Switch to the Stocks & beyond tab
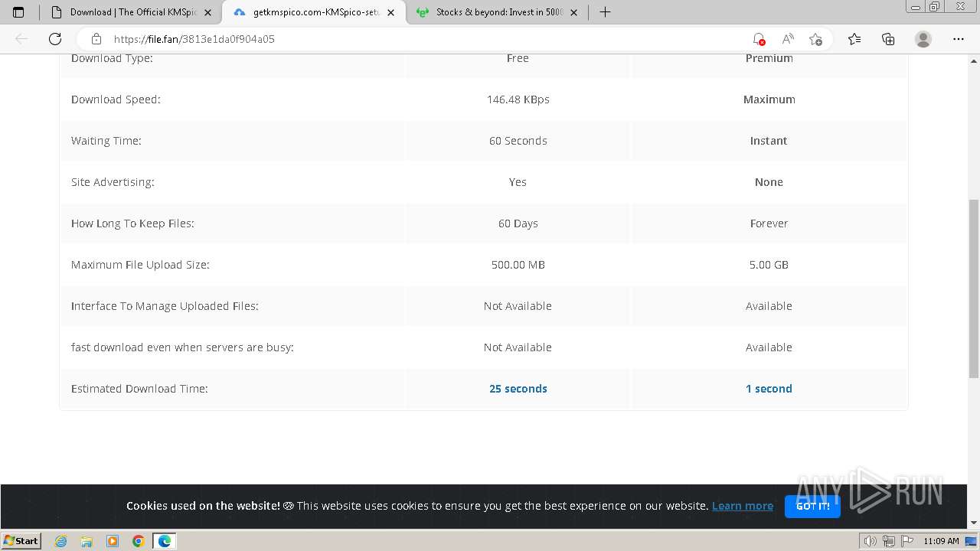Viewport: 980px width, 551px height. click(x=498, y=12)
